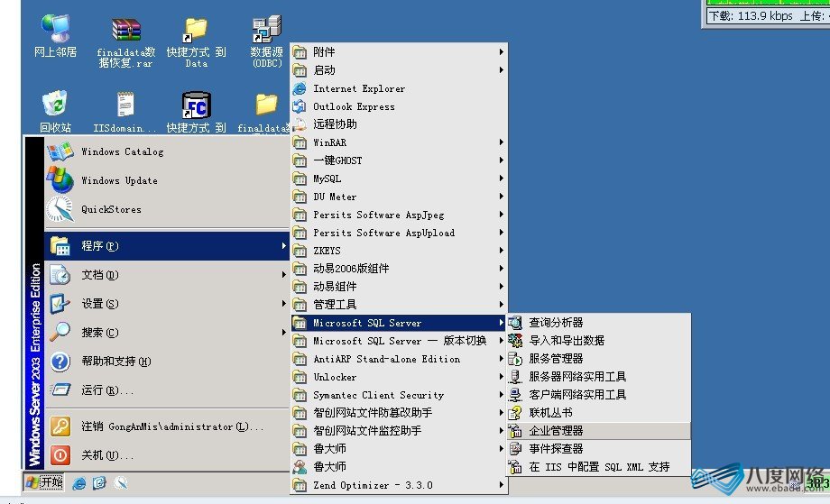
Task: Click 关机(U)... shutdown entry
Action: pos(167,454)
